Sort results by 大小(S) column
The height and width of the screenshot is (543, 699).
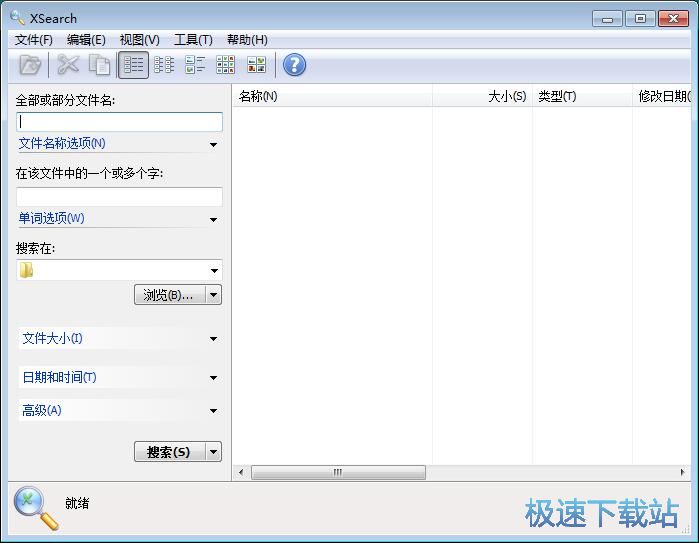482,96
